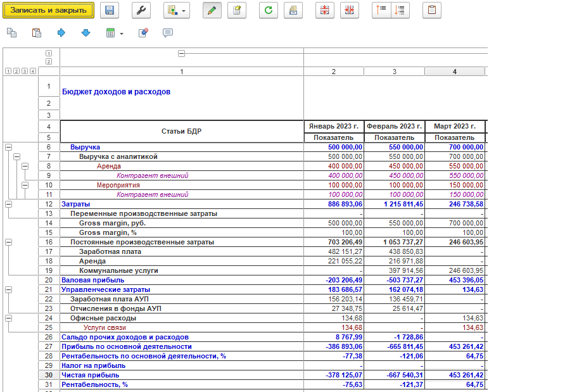This screenshot has width=584, height=392.
Task: Click the red vertical collapse columns icon
Action: (x=350, y=10)
